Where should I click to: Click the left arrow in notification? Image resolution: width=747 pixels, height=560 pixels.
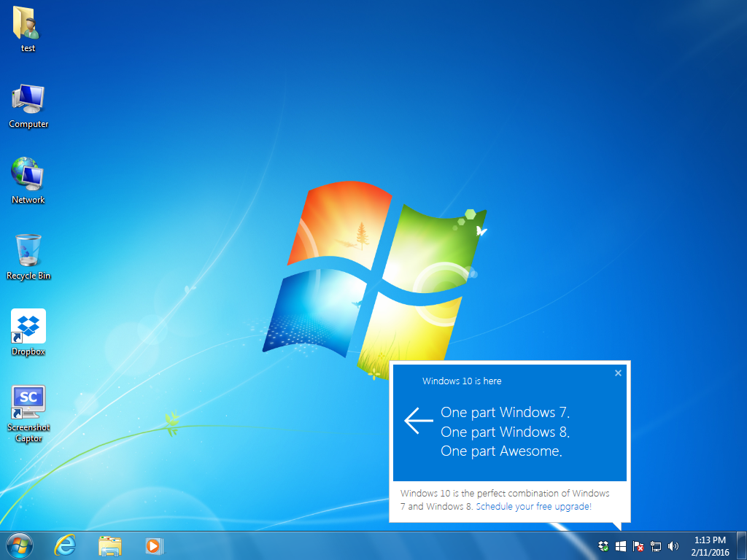click(418, 421)
